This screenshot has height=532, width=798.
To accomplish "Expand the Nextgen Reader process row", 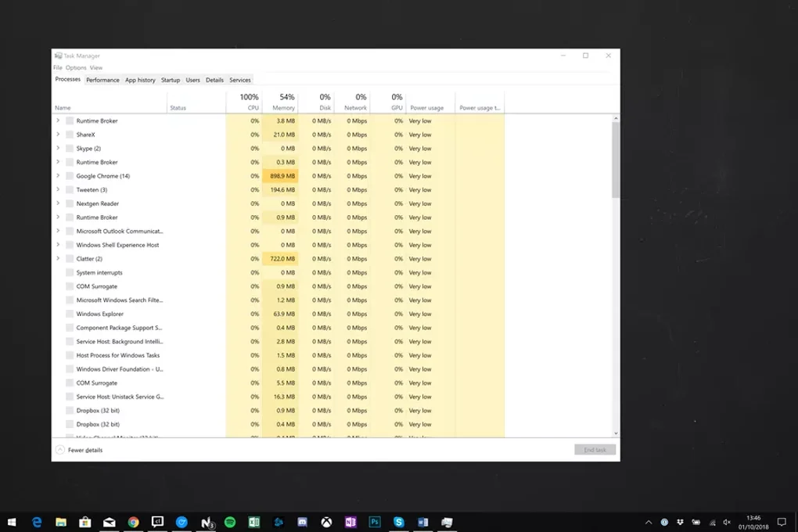I will (58, 203).
